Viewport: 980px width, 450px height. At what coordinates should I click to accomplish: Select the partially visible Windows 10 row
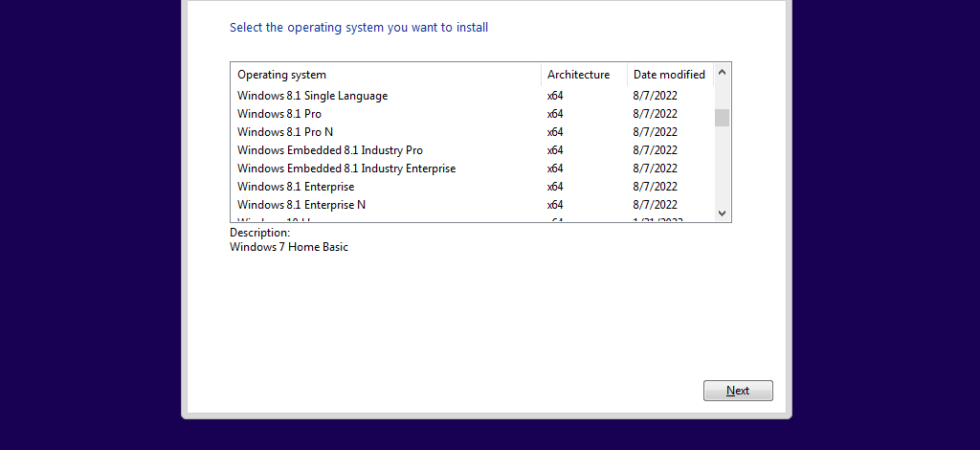click(472, 219)
